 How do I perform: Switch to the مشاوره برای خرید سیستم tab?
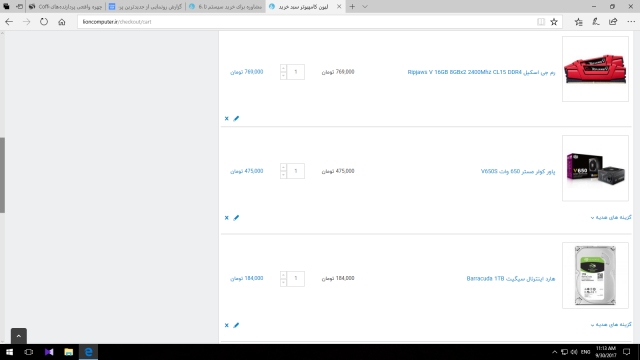pyautogui.click(x=225, y=7)
